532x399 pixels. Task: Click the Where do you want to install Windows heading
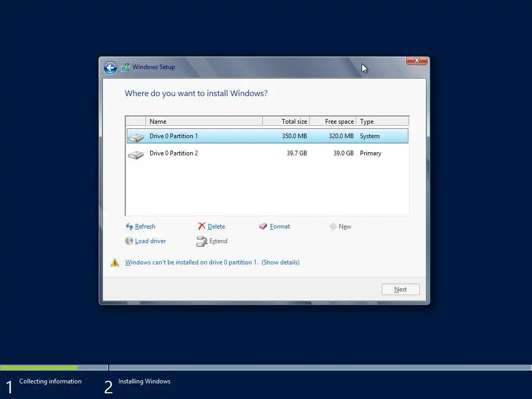pos(196,94)
